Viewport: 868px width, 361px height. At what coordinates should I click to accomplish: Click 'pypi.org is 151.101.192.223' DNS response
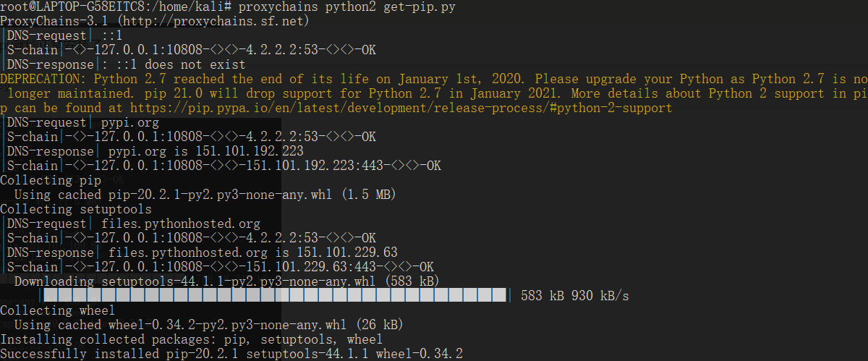click(x=206, y=151)
